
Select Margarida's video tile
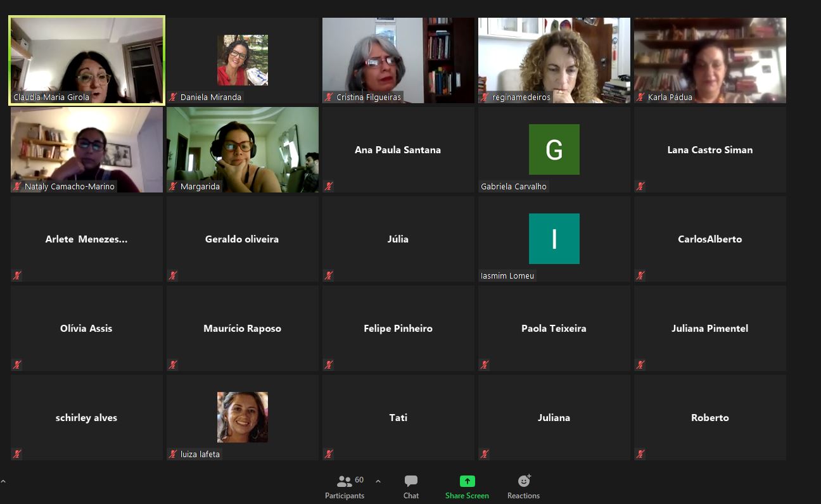(243, 149)
